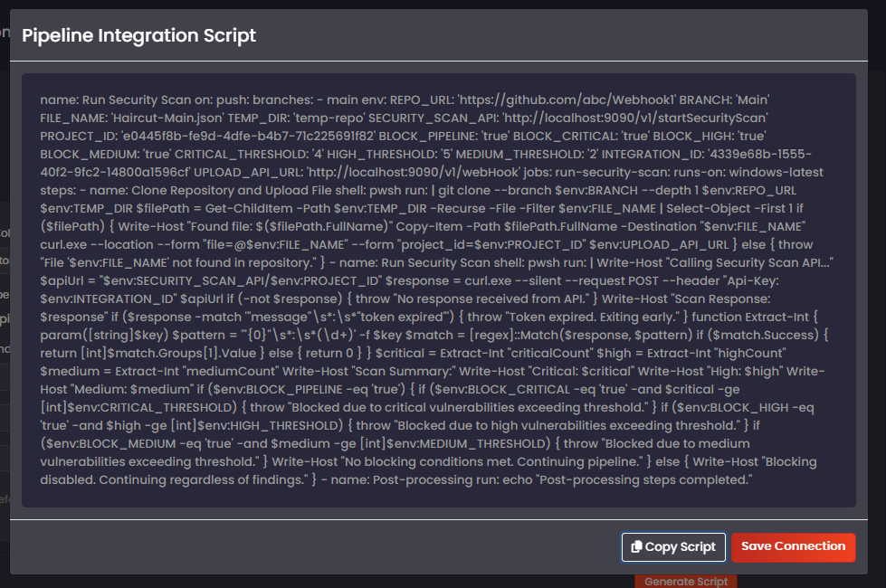Click the Save Connection button
This screenshot has height=588, width=886.
point(793,546)
